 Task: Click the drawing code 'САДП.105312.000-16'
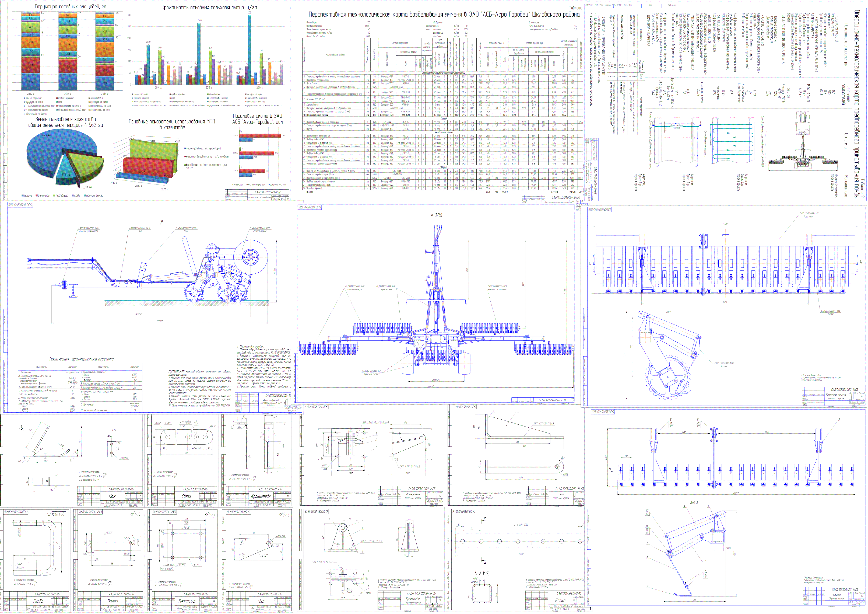(x=270, y=594)
